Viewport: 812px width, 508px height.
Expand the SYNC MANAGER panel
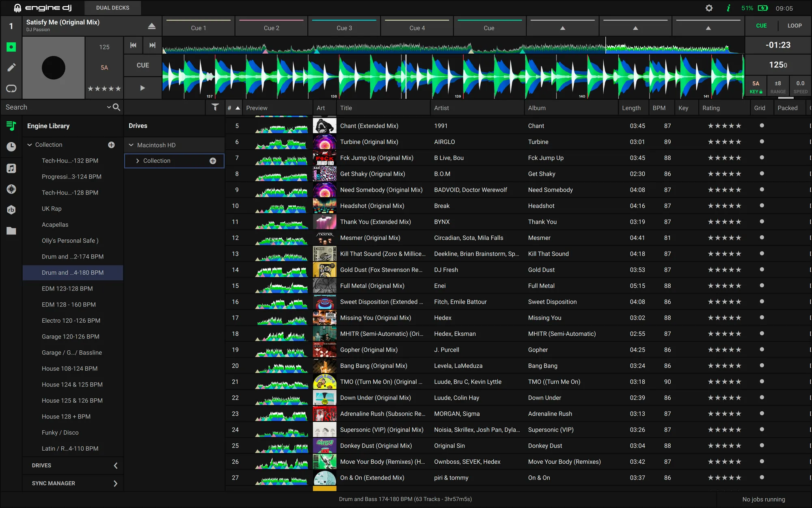(x=114, y=483)
